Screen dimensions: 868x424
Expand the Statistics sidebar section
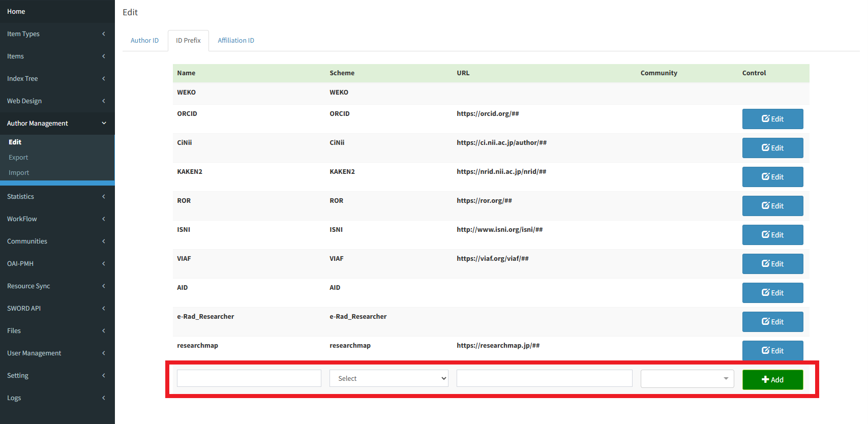pyautogui.click(x=57, y=197)
